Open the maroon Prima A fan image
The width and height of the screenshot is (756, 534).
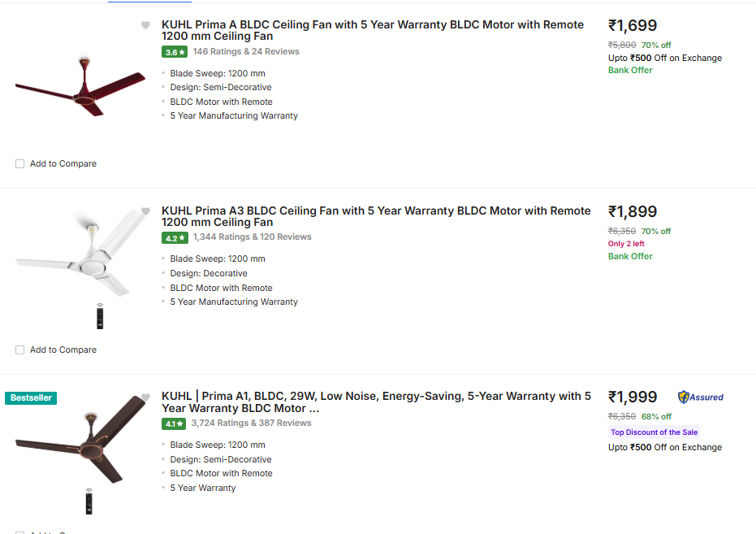71,88
